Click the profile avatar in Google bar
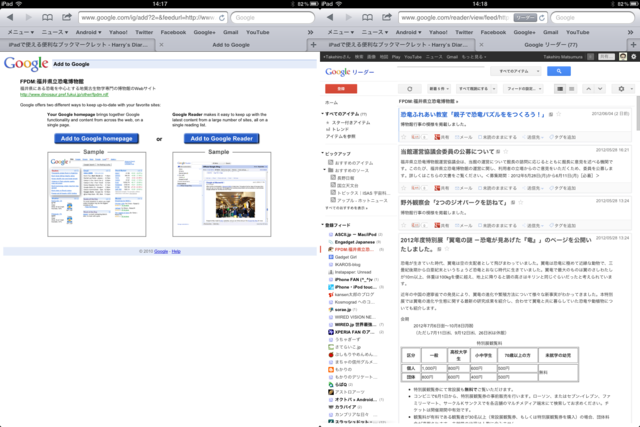The width and height of the screenshot is (640, 427). pyautogui.click(x=623, y=57)
